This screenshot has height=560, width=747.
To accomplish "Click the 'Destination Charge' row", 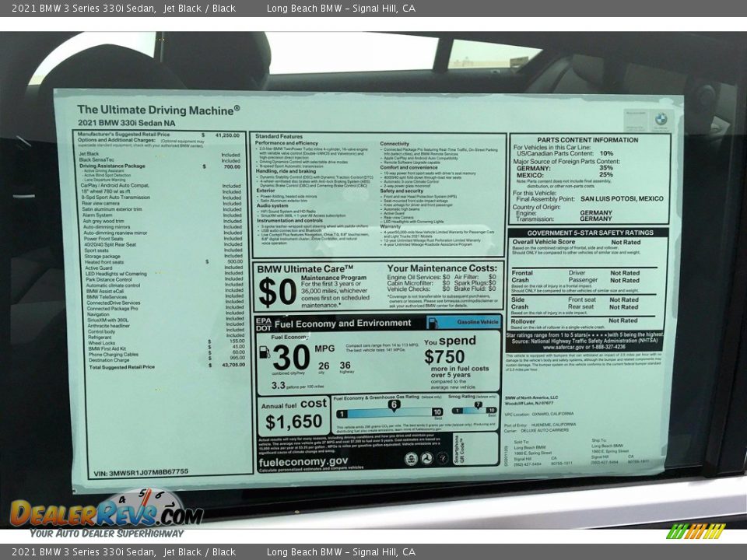I will click(x=167, y=360).
